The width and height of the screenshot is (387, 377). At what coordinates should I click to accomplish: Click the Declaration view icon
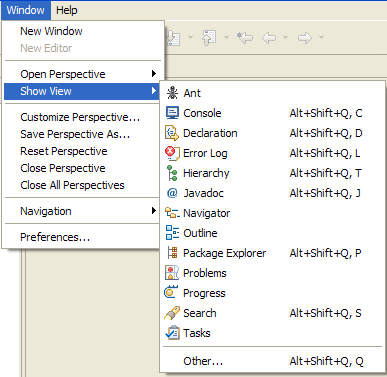pyautogui.click(x=172, y=133)
